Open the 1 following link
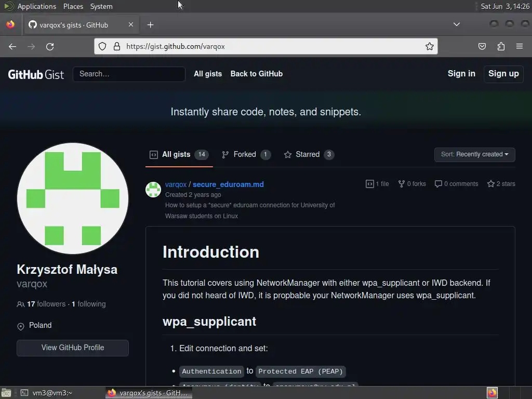 point(88,304)
